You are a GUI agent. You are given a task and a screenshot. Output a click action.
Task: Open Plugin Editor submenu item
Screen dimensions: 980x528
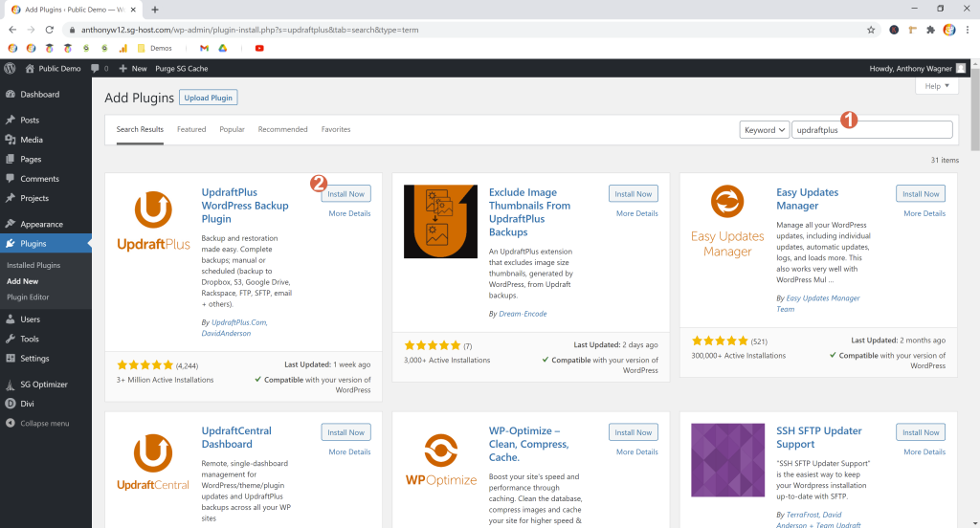pyautogui.click(x=28, y=297)
